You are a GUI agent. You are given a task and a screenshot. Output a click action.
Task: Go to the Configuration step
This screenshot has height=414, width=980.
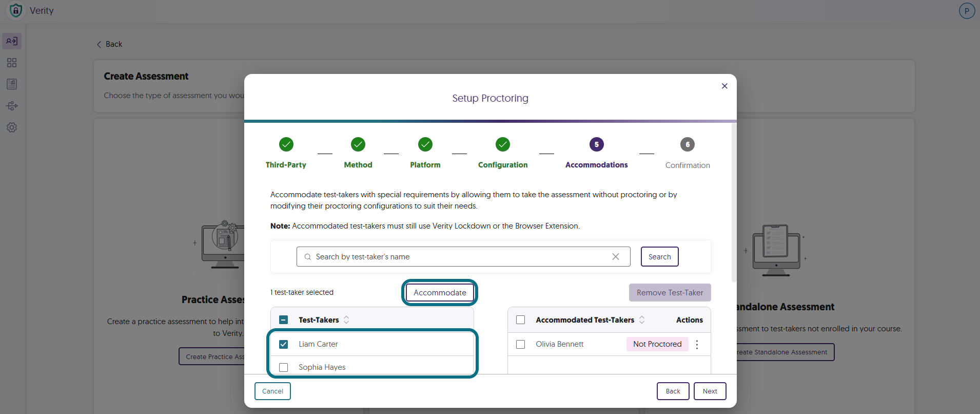(x=503, y=153)
